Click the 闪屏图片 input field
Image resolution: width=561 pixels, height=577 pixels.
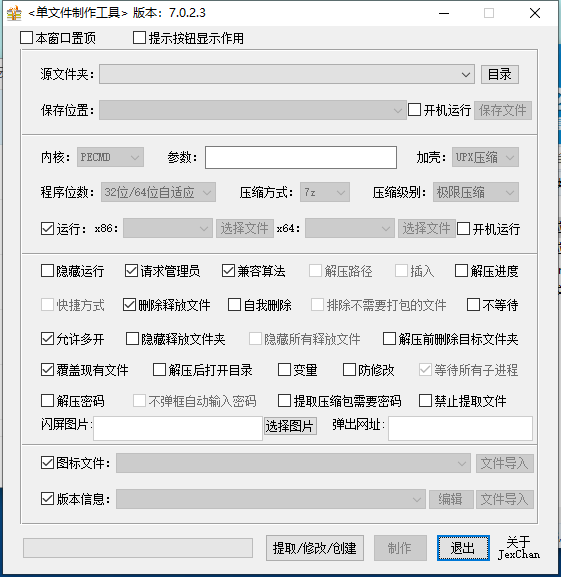tap(178, 428)
